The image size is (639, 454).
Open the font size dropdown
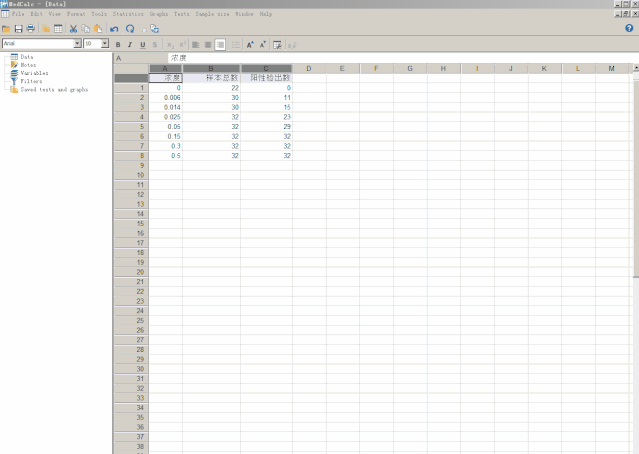tap(104, 44)
